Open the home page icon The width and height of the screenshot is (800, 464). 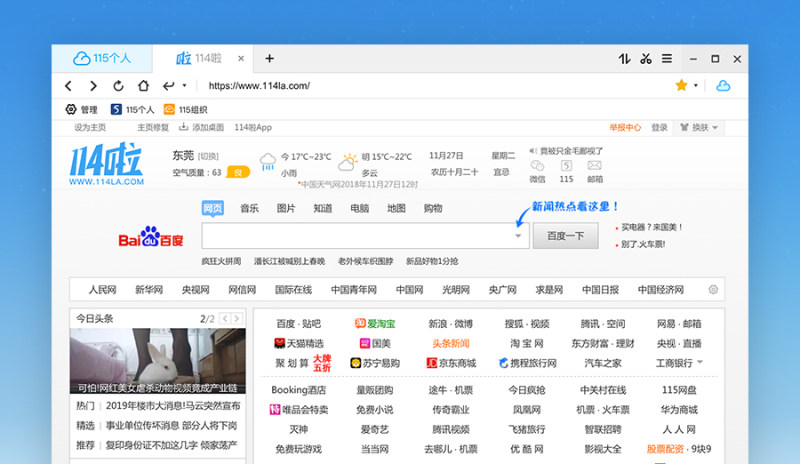(143, 86)
